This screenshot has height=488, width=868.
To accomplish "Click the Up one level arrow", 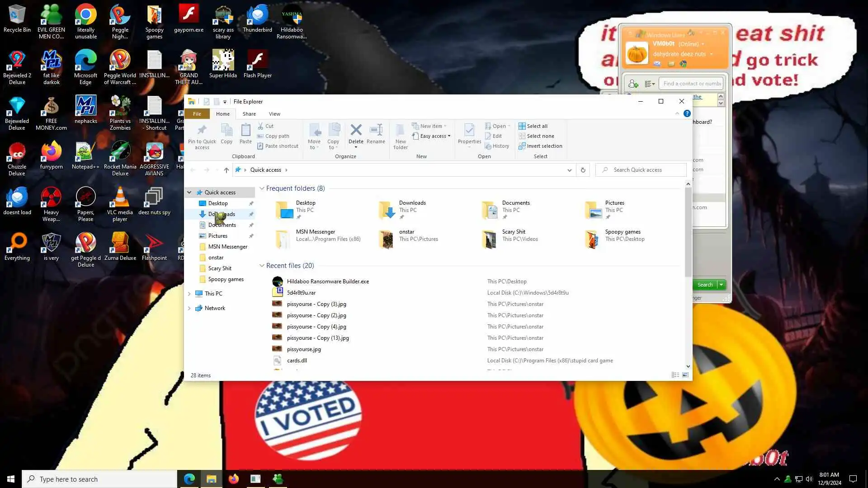I will [x=226, y=170].
